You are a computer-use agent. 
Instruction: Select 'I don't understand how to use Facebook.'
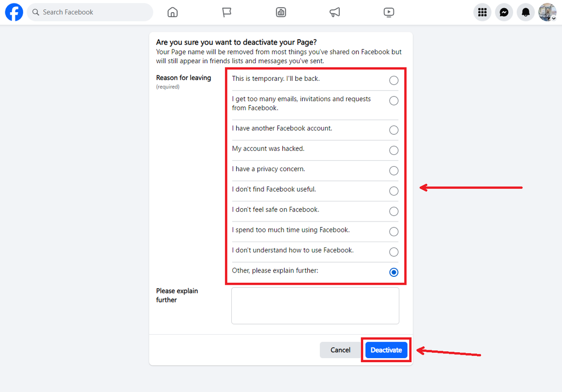point(393,252)
